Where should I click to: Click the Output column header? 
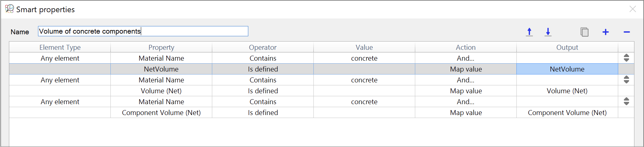(567, 47)
